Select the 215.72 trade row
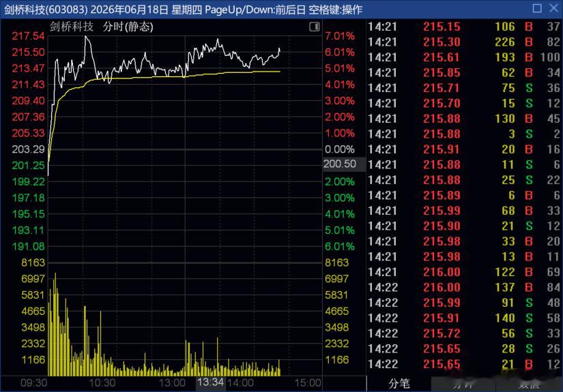This screenshot has width=563, height=392. (463, 333)
